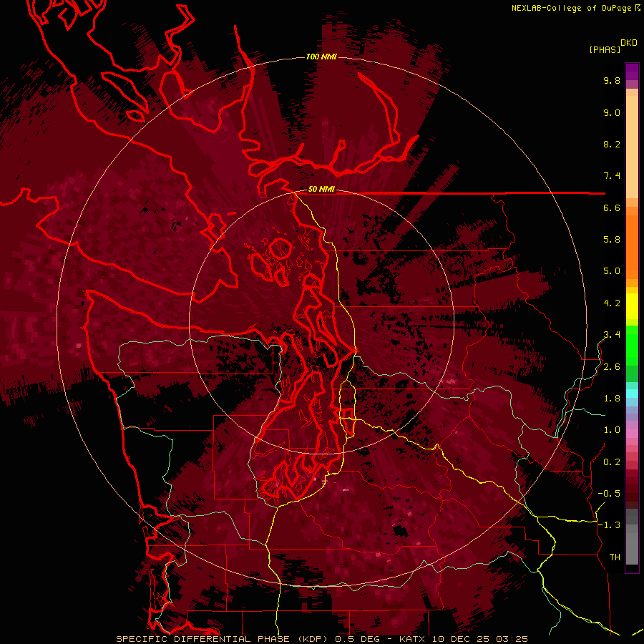Click the bright green segment of color bar
This screenshot has height=644, width=644.
[x=632, y=346]
